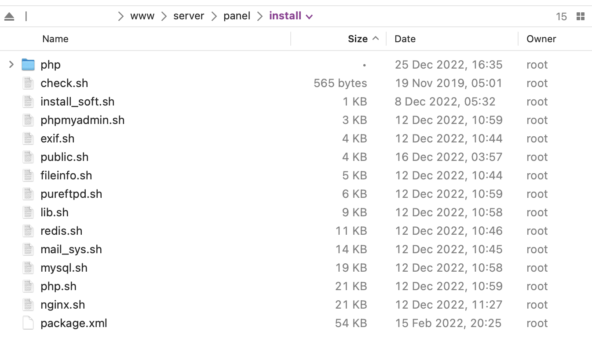Sort files by the Name column header
Image resolution: width=592 pixels, height=364 pixels.
[55, 39]
